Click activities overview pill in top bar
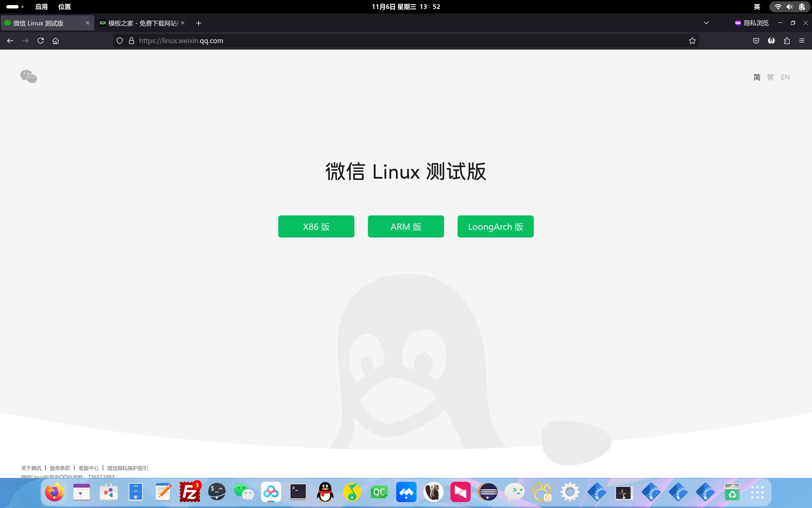 15,7
